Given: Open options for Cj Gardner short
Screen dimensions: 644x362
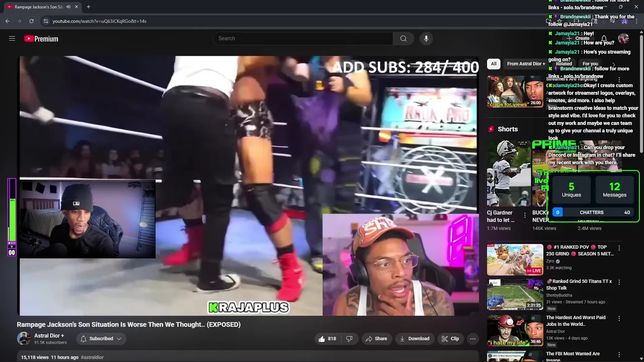Looking at the screenshot, I should [x=525, y=215].
